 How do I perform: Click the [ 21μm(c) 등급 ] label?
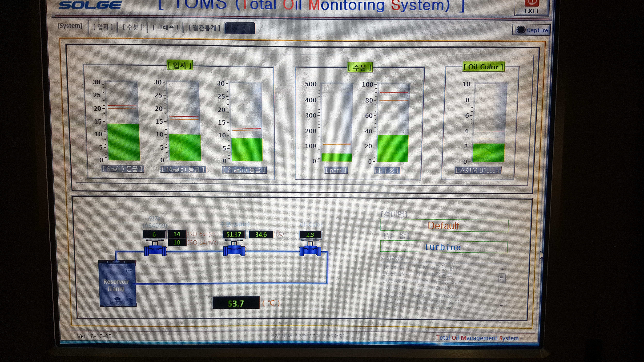245,170
